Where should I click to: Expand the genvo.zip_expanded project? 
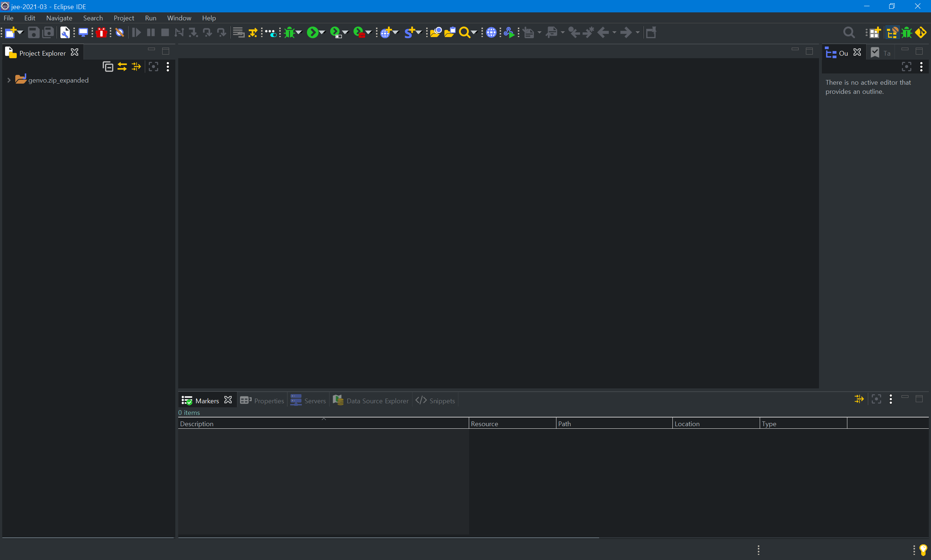point(9,80)
